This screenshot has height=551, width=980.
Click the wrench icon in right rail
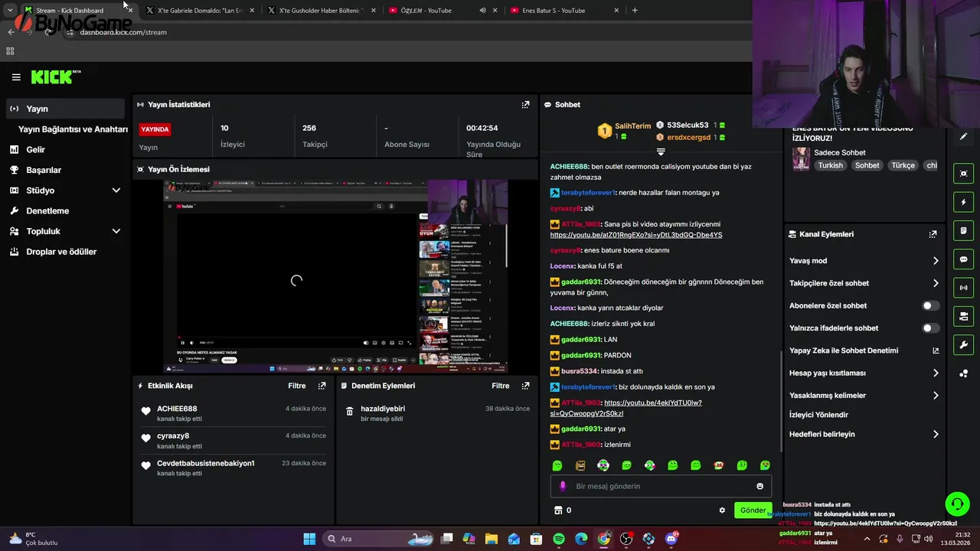[964, 344]
